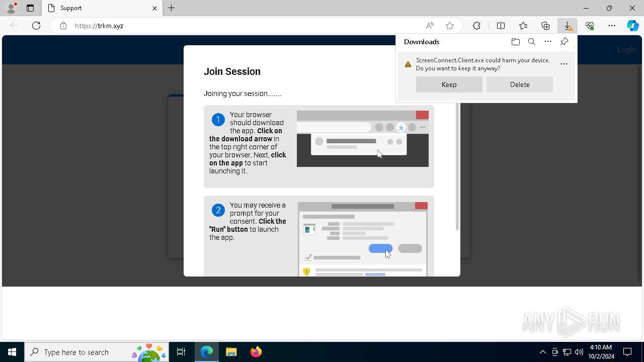
Task: Open network status tray icon
Action: (x=567, y=352)
